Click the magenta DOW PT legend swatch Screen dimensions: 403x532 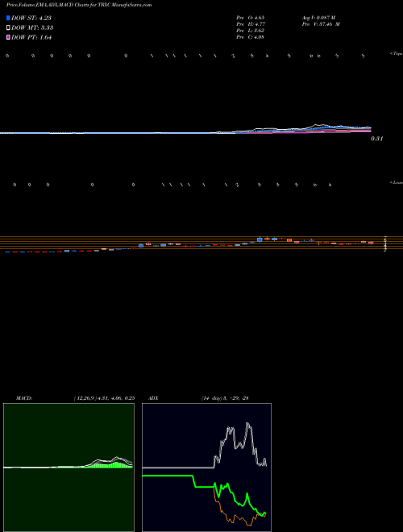click(x=8, y=37)
